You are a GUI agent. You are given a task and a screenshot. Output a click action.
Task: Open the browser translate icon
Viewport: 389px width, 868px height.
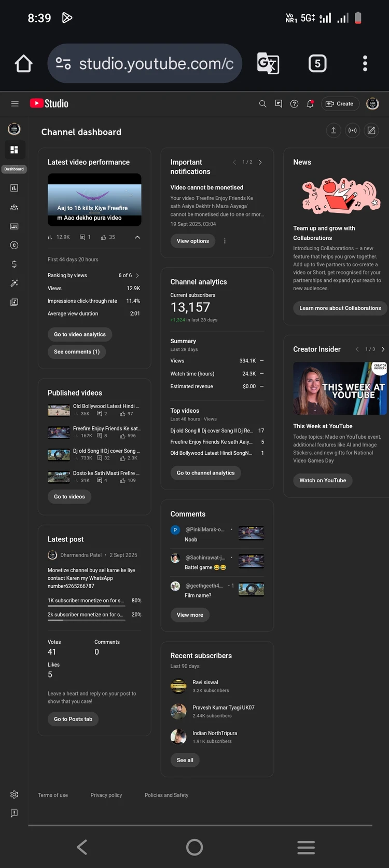click(268, 63)
